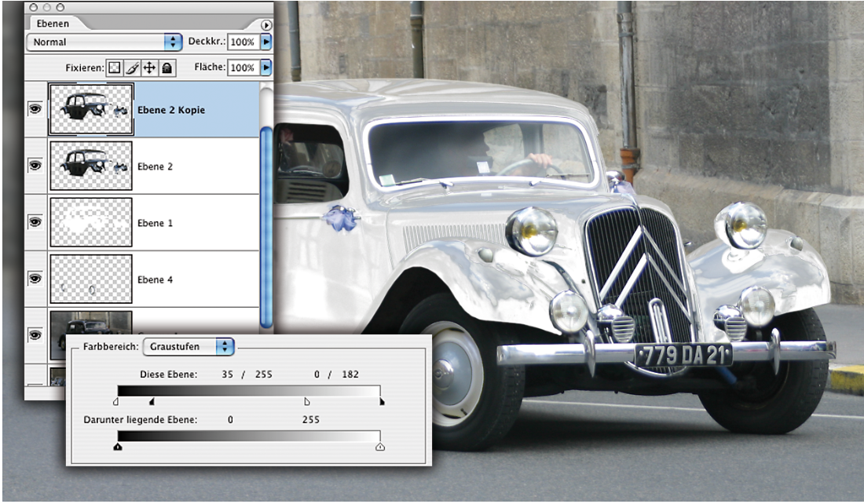This screenshot has height=504, width=864.
Task: Toggle visibility of Ebene 2 layer
Action: 35,166
